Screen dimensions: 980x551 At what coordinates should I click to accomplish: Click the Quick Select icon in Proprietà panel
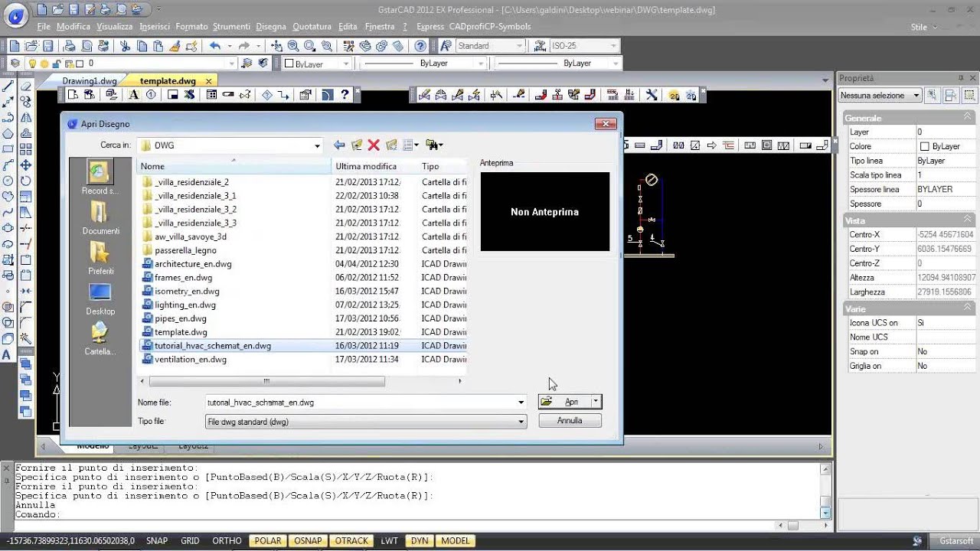point(932,96)
